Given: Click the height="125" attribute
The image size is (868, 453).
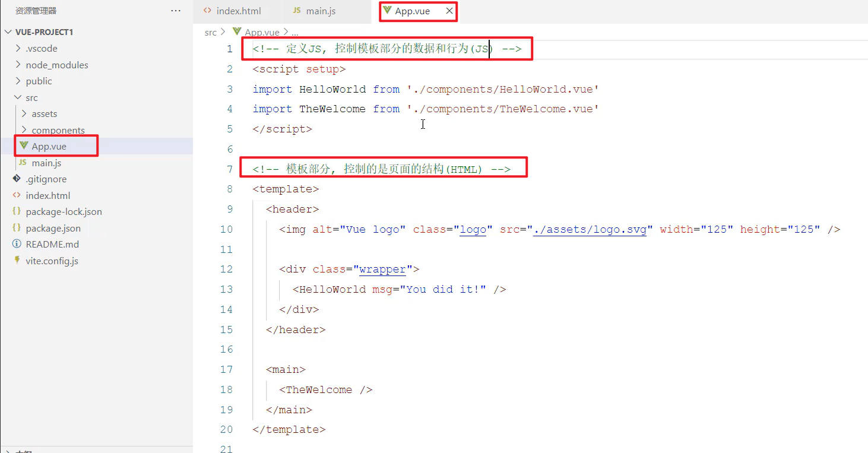Looking at the screenshot, I should coord(780,229).
